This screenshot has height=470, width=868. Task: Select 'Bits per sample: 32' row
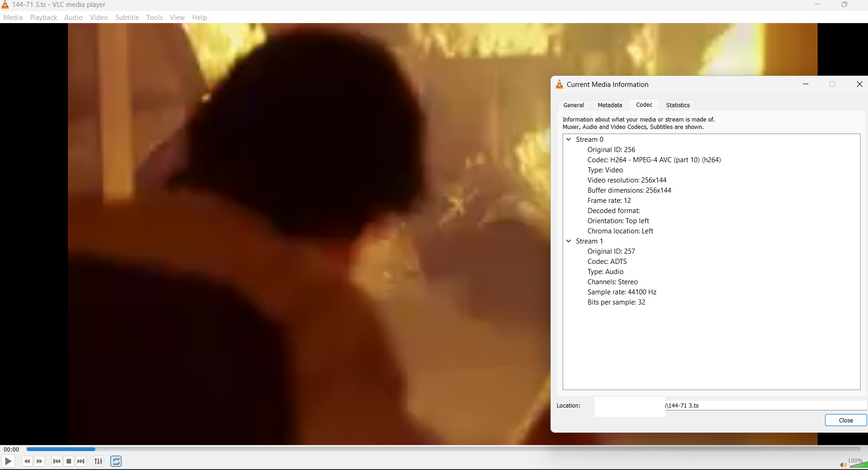coord(616,302)
